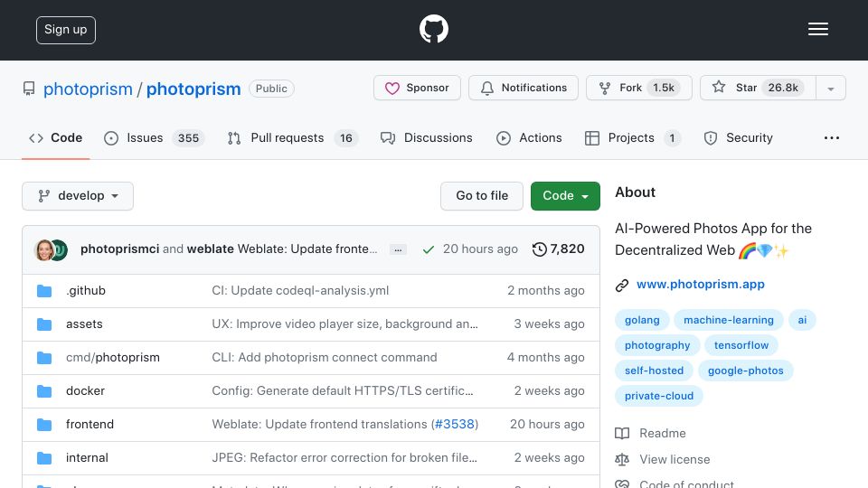868x488 pixels.
Task: Click the folder icon next to assets
Action: pyautogui.click(x=44, y=324)
